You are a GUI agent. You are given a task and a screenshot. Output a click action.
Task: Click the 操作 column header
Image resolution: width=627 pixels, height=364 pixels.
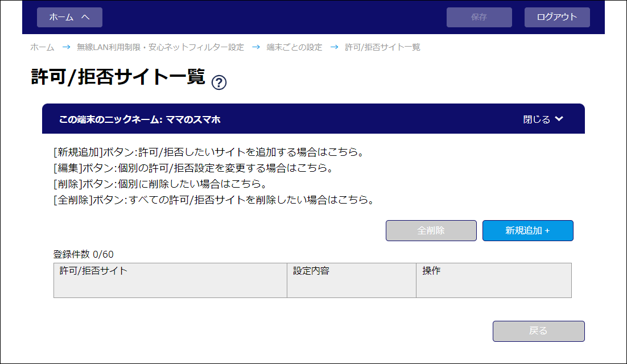click(431, 271)
